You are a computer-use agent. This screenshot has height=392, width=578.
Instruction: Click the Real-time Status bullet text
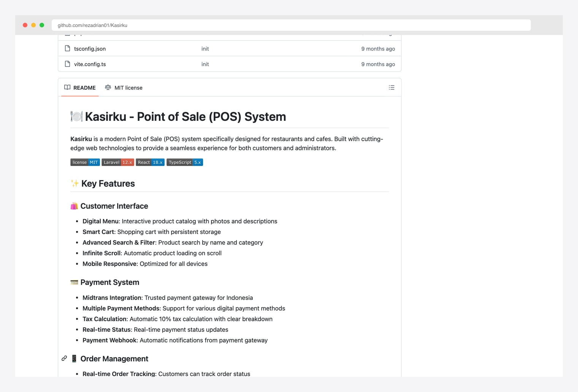(156, 330)
